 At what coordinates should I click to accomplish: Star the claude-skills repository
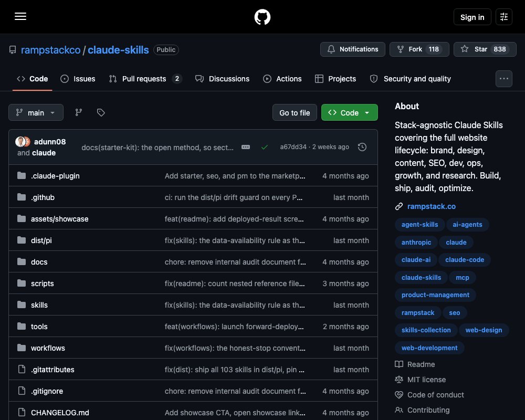(485, 49)
